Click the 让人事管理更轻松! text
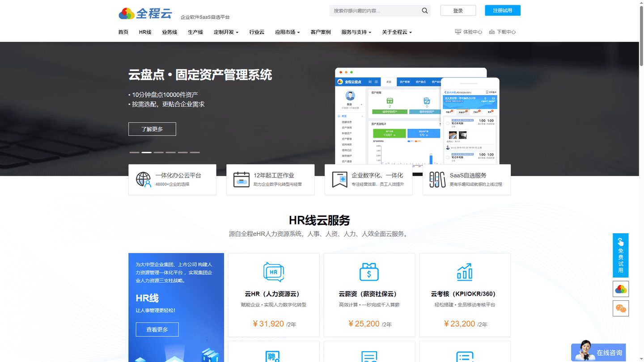 tap(156, 311)
